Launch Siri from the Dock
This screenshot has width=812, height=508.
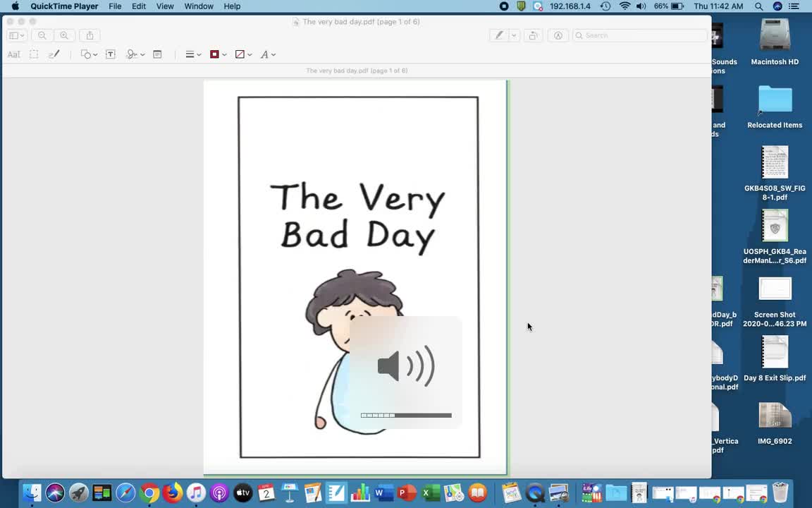pyautogui.click(x=55, y=492)
